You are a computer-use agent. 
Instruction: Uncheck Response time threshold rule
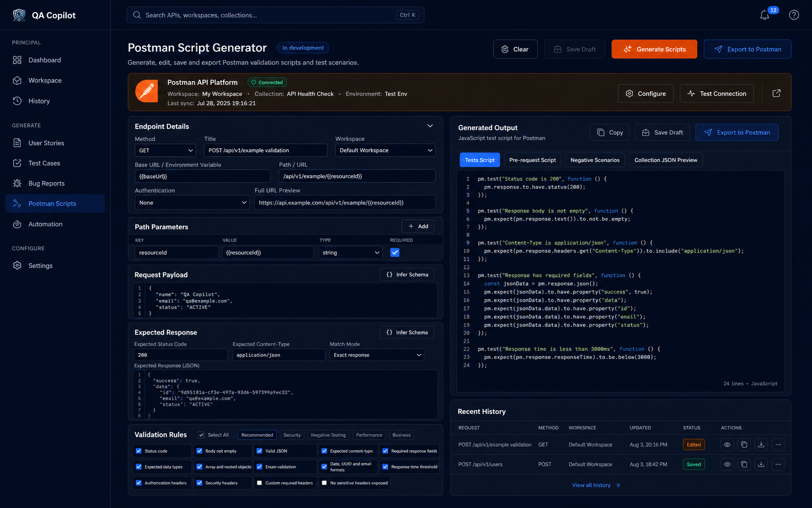click(x=385, y=467)
